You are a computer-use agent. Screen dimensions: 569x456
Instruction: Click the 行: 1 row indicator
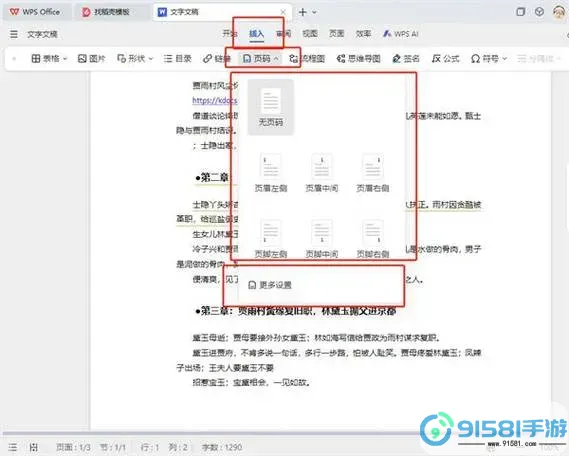[x=150, y=447]
